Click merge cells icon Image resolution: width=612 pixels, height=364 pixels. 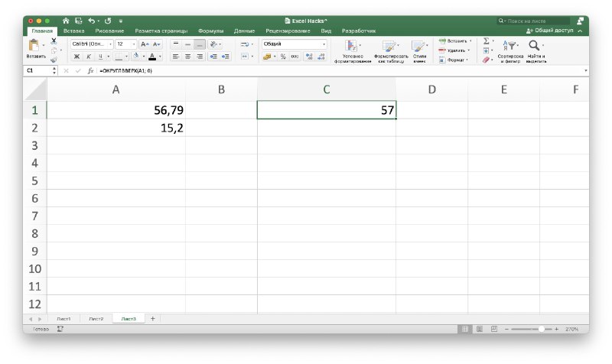(245, 57)
